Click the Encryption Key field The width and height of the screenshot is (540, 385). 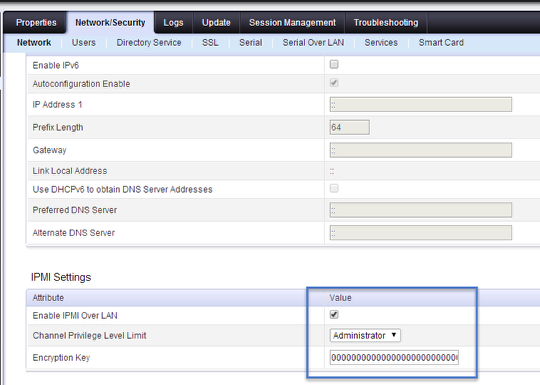(x=394, y=358)
